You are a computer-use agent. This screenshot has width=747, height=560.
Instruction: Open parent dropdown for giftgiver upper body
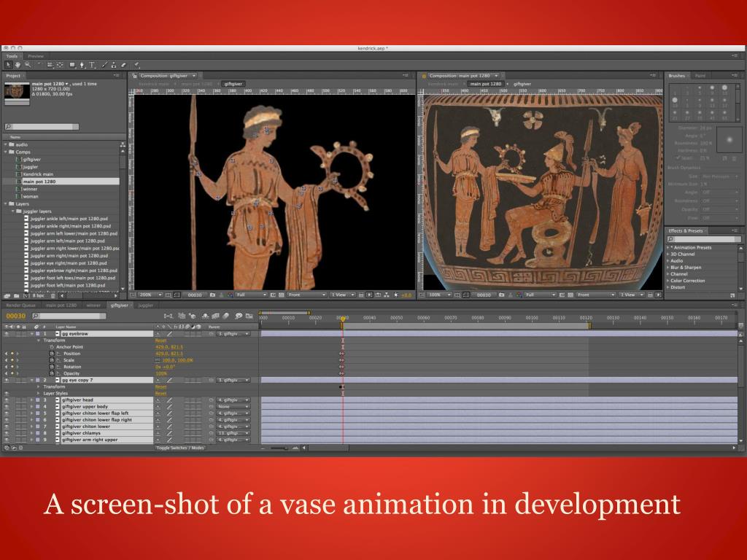tap(233, 407)
